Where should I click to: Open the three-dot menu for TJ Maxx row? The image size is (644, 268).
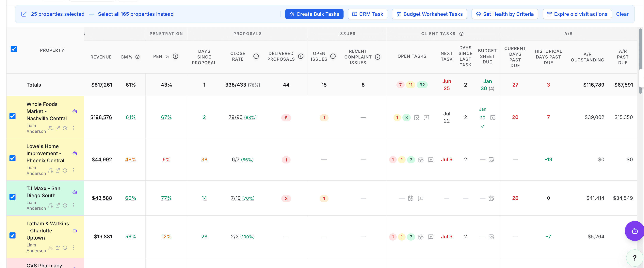click(x=74, y=205)
